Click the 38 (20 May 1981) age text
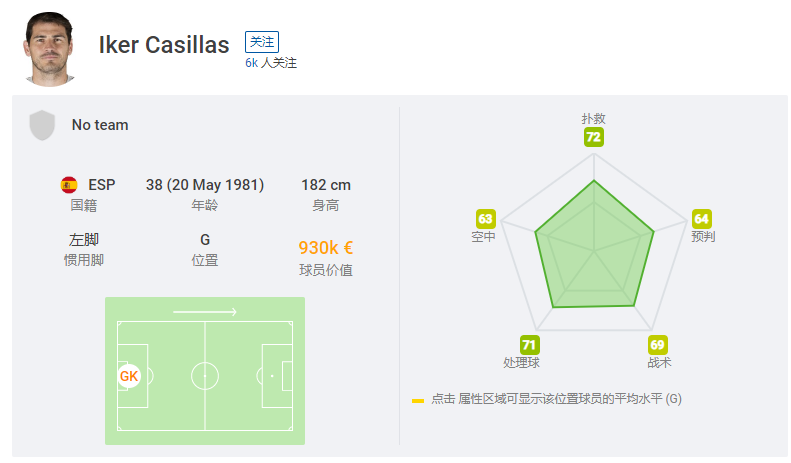The height and width of the screenshot is (463, 791). pyautogui.click(x=205, y=185)
